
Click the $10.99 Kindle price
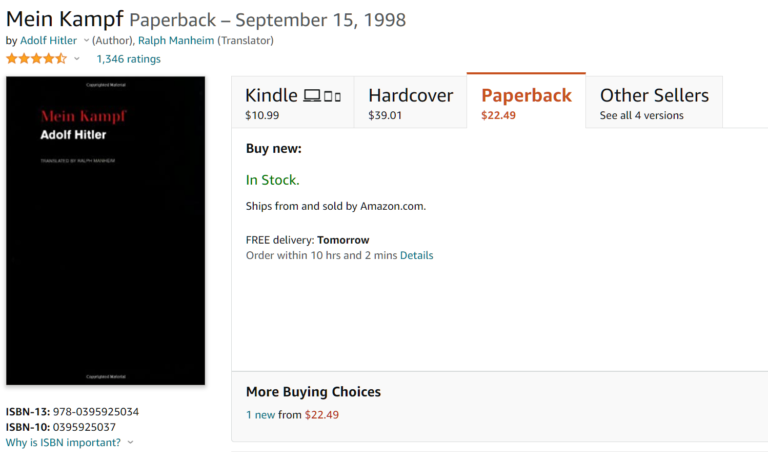pos(262,116)
